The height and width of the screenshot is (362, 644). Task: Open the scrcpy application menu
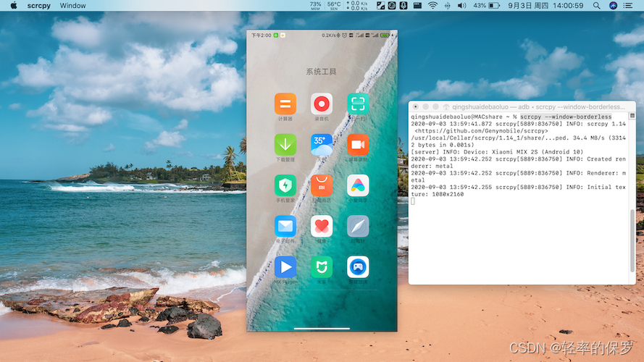pos(39,6)
